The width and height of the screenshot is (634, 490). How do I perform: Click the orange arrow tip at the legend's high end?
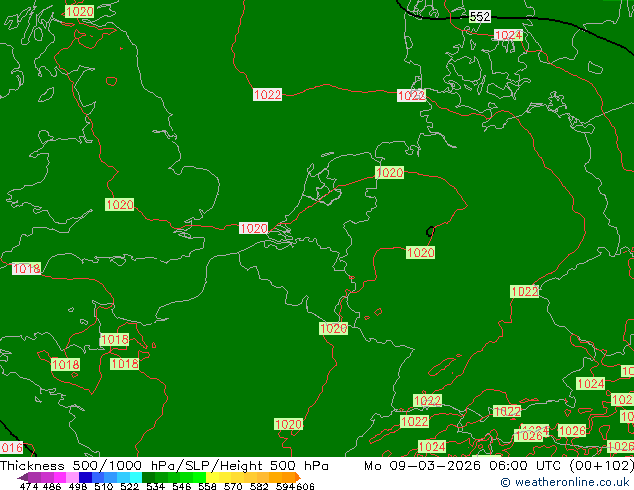tap(298, 477)
